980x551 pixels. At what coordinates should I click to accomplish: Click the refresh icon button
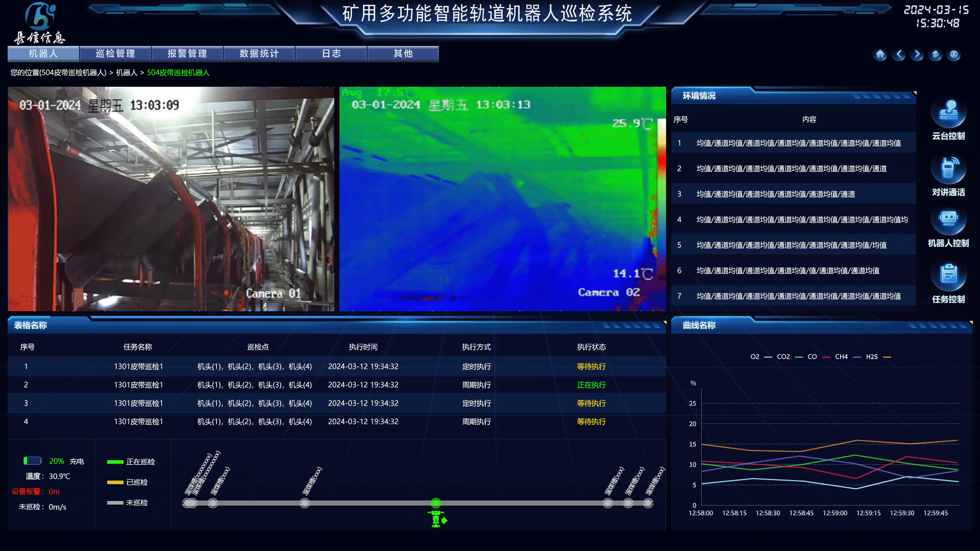(935, 55)
